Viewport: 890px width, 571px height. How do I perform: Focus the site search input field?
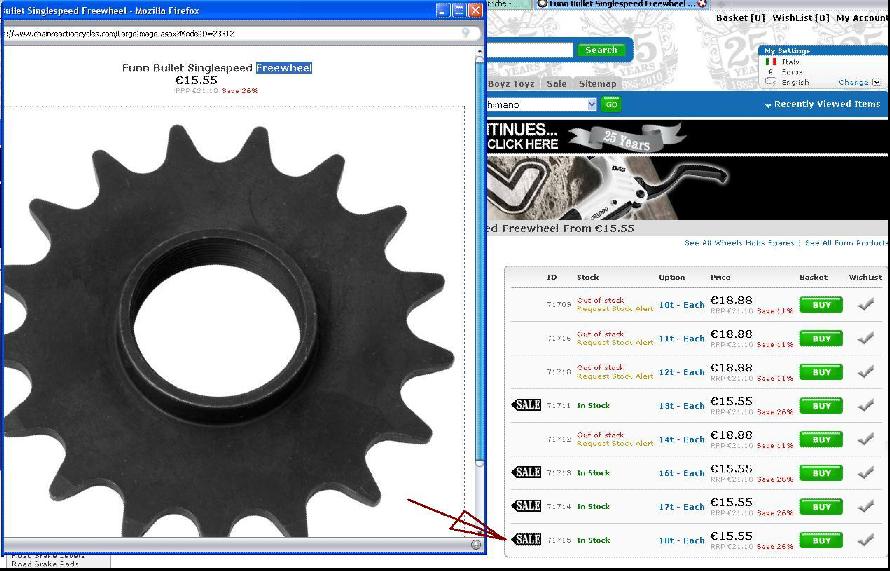point(529,50)
